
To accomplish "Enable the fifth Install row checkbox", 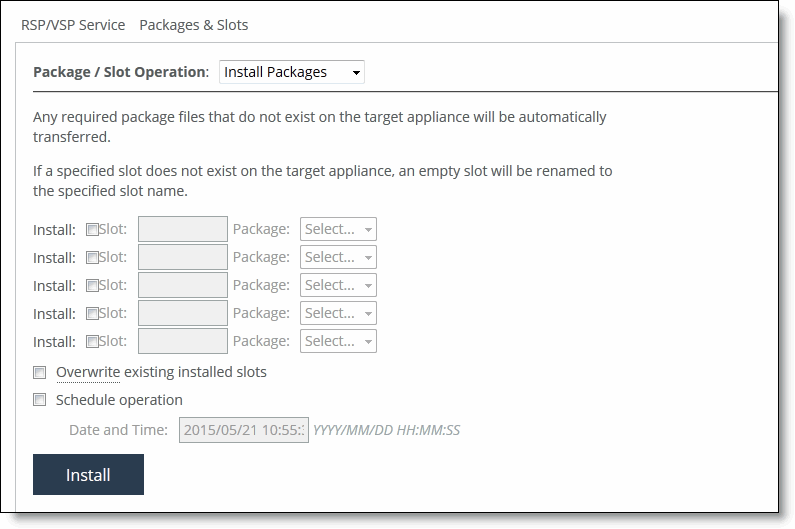I will tap(92, 341).
